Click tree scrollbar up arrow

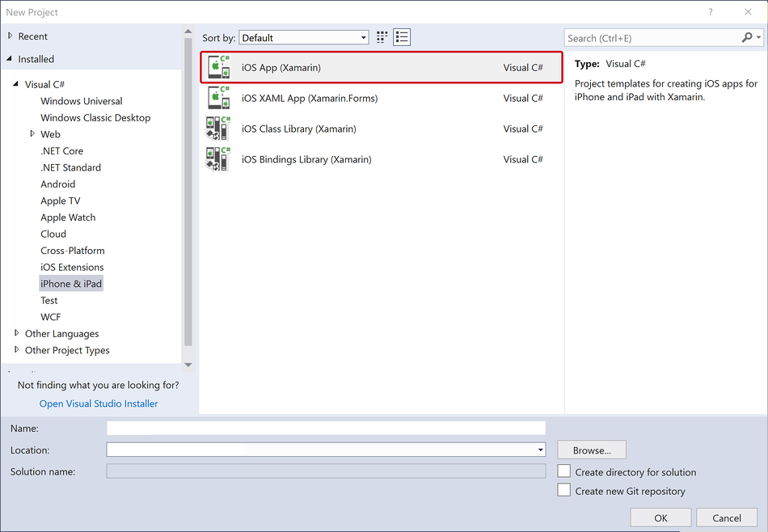click(x=188, y=32)
